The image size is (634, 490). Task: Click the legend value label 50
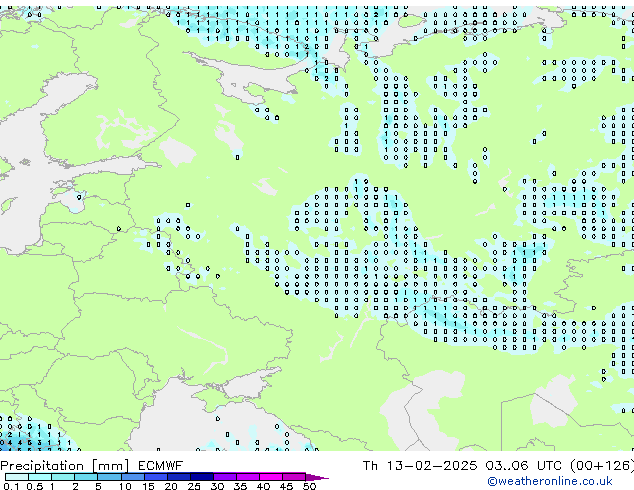(309, 486)
